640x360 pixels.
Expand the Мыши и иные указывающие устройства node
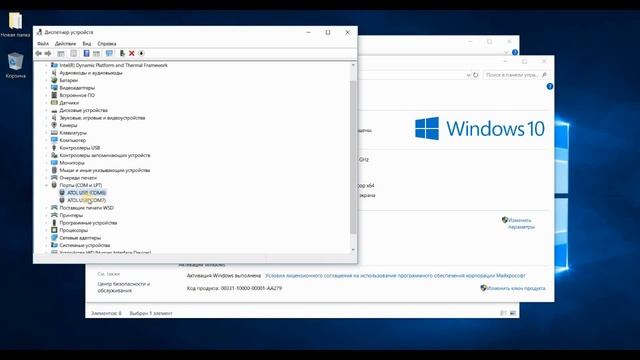click(x=46, y=170)
